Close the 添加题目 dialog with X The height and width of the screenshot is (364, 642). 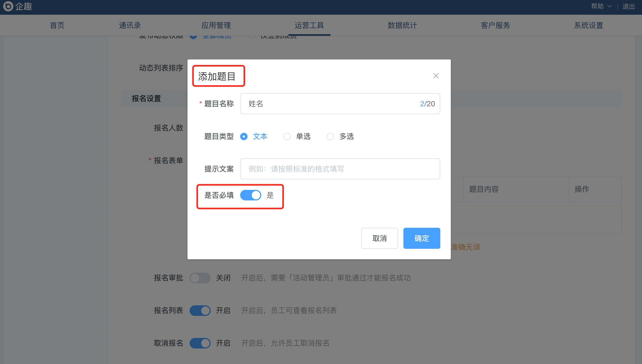(436, 76)
